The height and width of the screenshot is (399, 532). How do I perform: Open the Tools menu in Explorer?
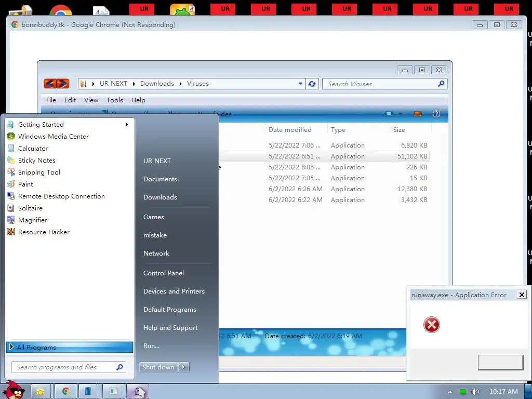tap(115, 100)
